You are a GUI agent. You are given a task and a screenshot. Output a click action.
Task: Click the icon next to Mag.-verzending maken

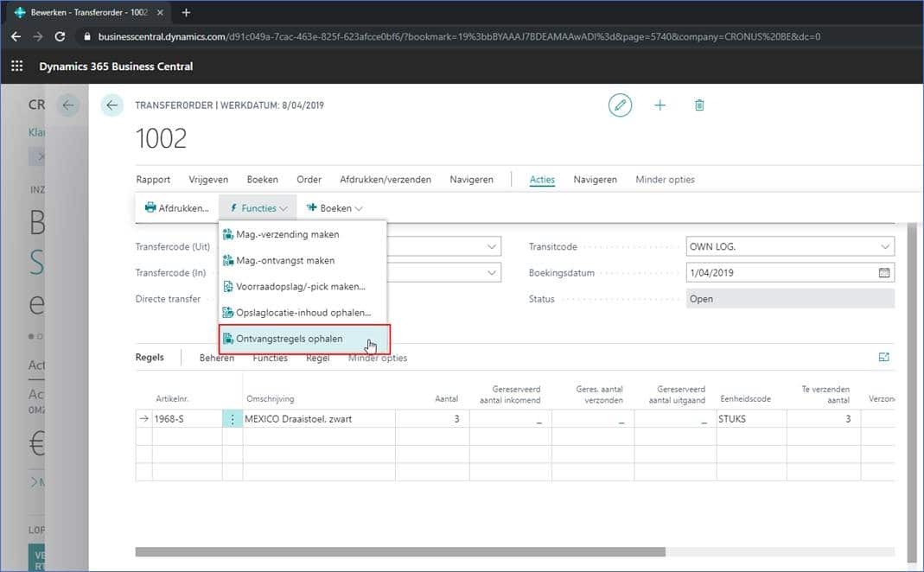click(228, 234)
